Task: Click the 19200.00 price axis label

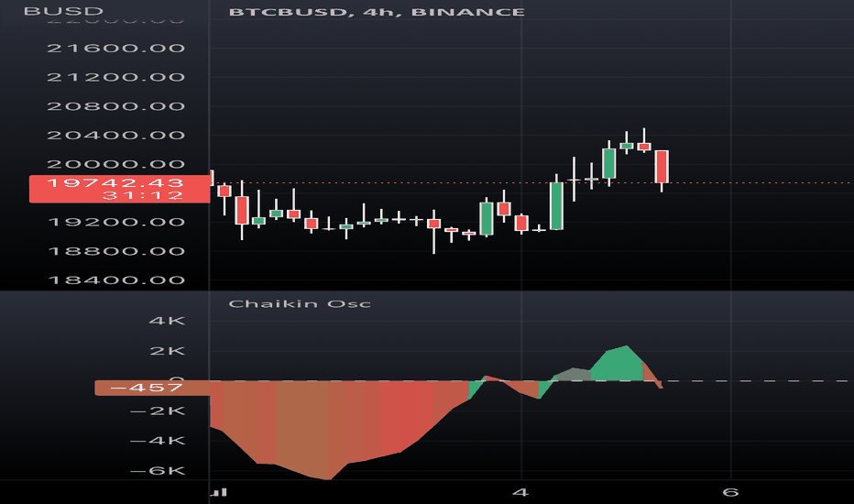Action: (116, 222)
